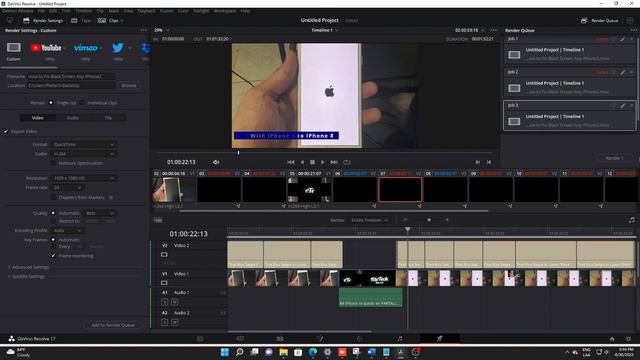Select Individual clips render option

82,103
